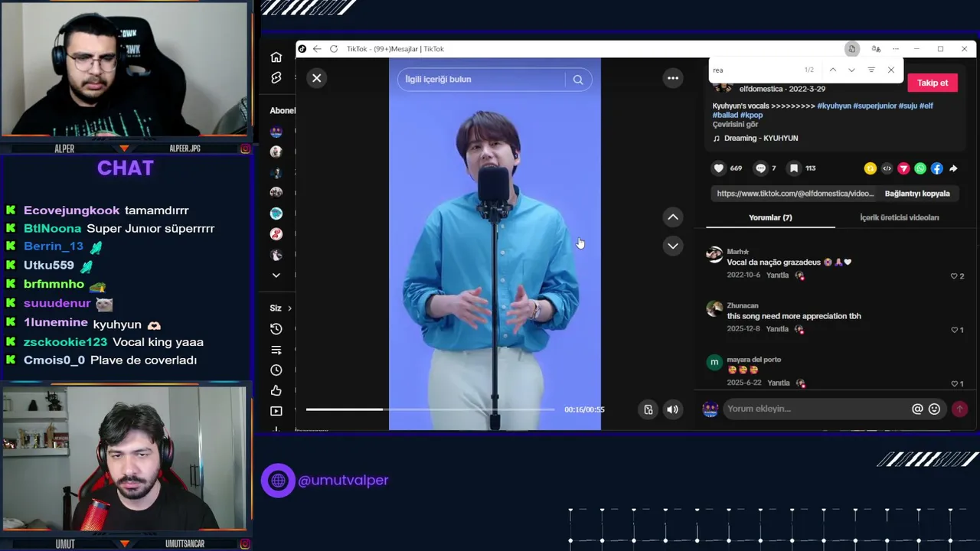Reply to mayara del porto's comment
The width and height of the screenshot is (980, 551).
(779, 383)
